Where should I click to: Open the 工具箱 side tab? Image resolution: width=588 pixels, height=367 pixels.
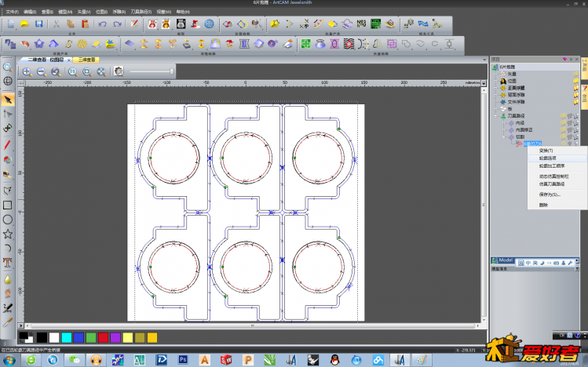[x=584, y=67]
